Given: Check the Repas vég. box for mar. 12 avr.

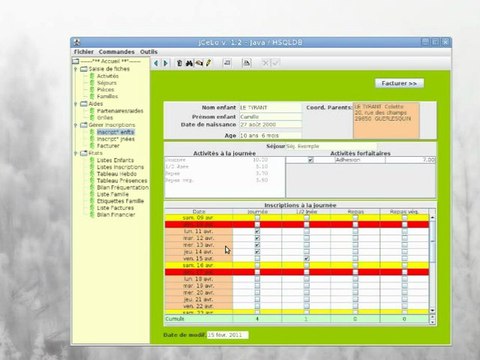Looking at the screenshot, I should click(404, 238).
